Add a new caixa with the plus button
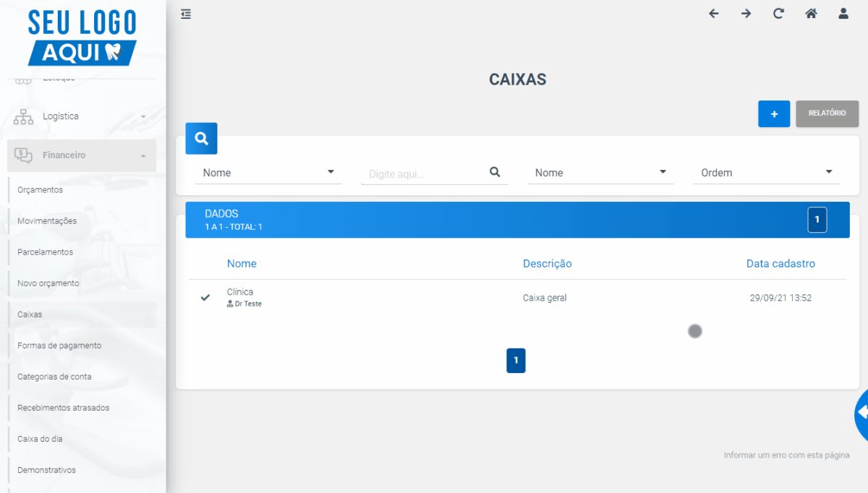 pos(774,114)
